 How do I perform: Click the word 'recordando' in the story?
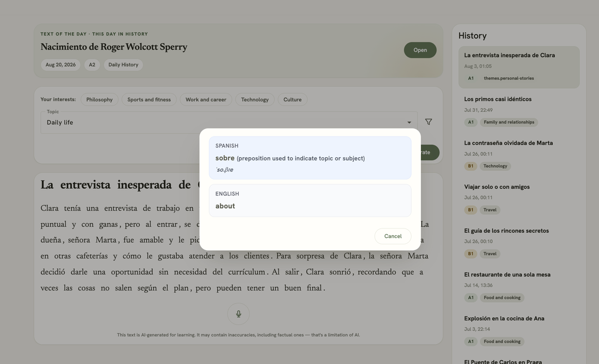coord(377,272)
